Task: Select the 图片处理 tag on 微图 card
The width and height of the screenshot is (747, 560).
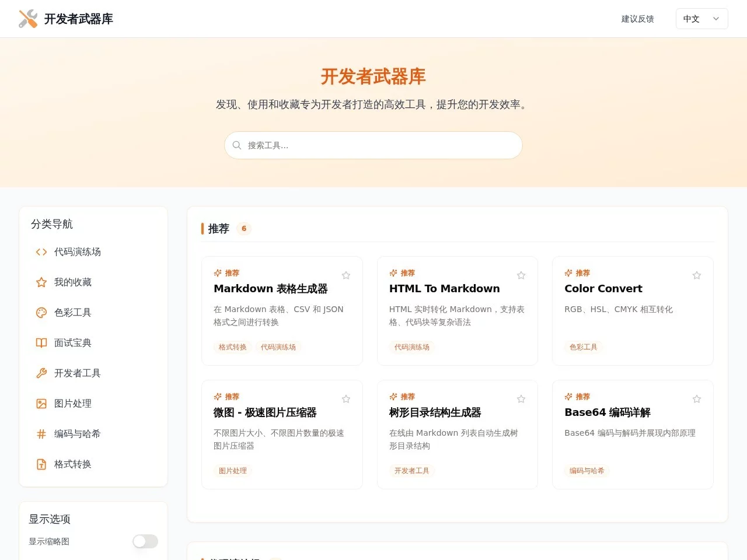Action: (232, 471)
